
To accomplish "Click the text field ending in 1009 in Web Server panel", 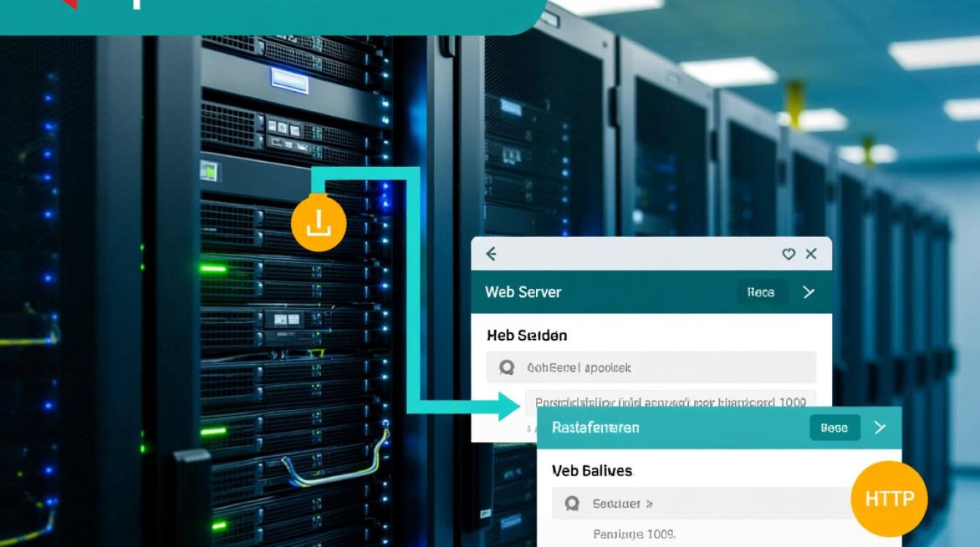I will coord(669,402).
